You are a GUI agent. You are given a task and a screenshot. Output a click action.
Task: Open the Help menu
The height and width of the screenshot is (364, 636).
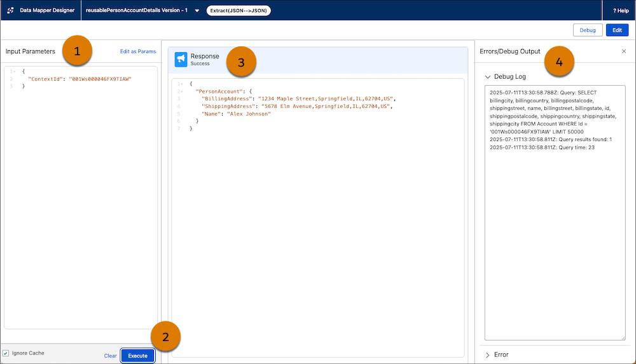[621, 11]
